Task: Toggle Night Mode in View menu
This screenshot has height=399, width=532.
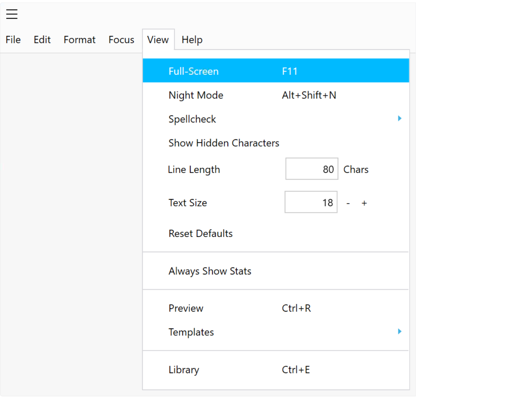Action: [276, 95]
